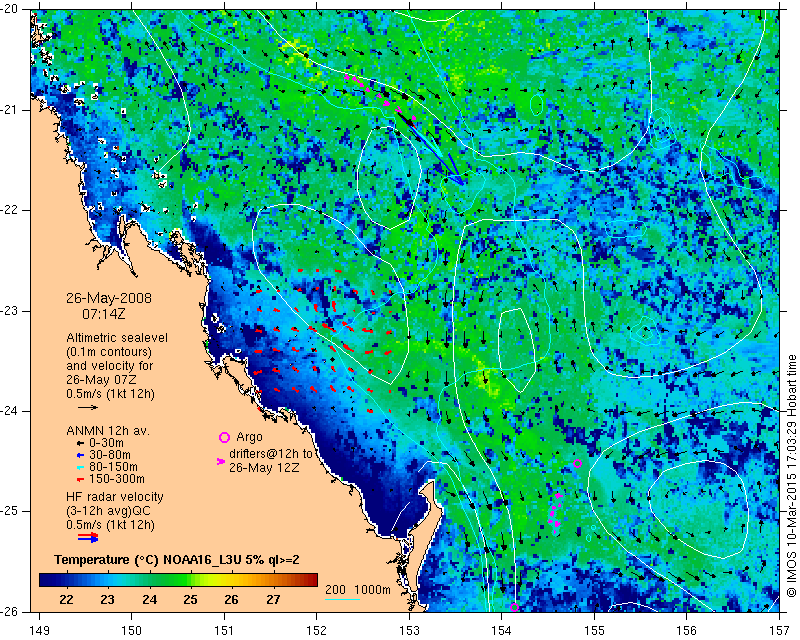This screenshot has height=640, width=800.
Task: Click the 'Argo' legend label
Action: [x=249, y=437]
